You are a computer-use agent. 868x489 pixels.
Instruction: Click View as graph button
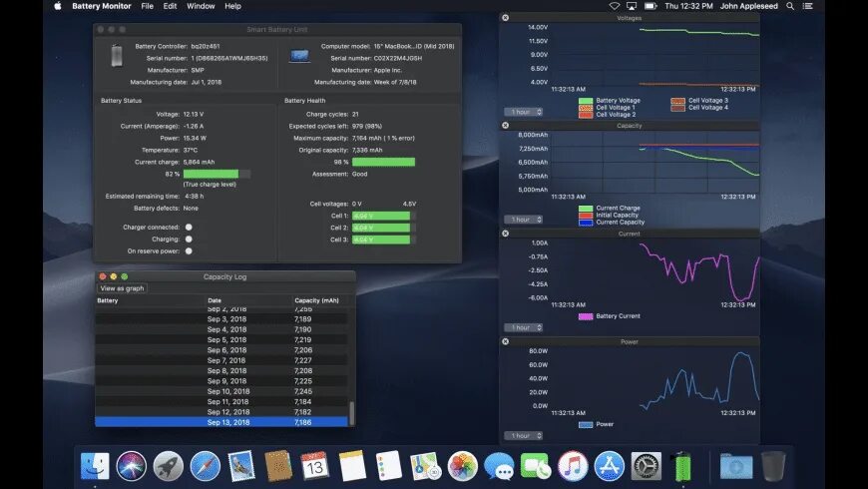pyautogui.click(x=122, y=288)
